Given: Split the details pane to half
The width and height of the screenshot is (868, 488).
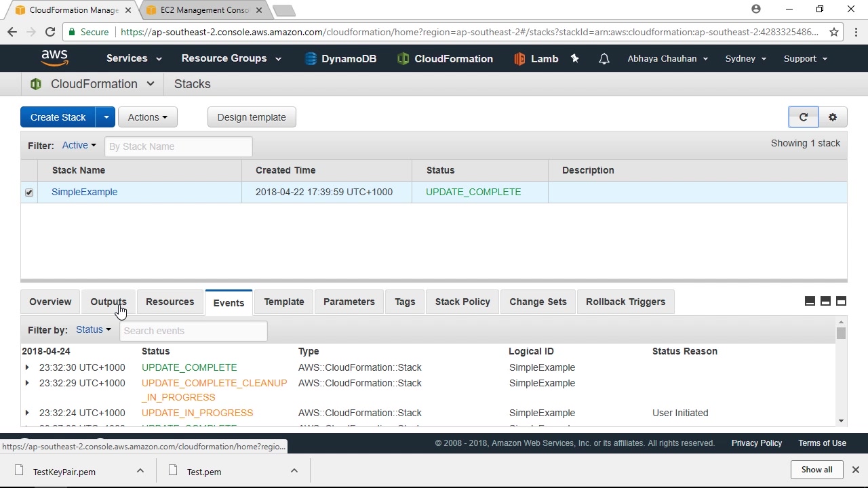Looking at the screenshot, I should point(825,302).
